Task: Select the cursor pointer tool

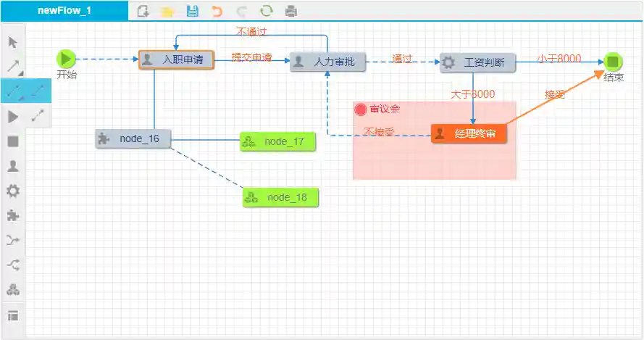Action: (13, 42)
